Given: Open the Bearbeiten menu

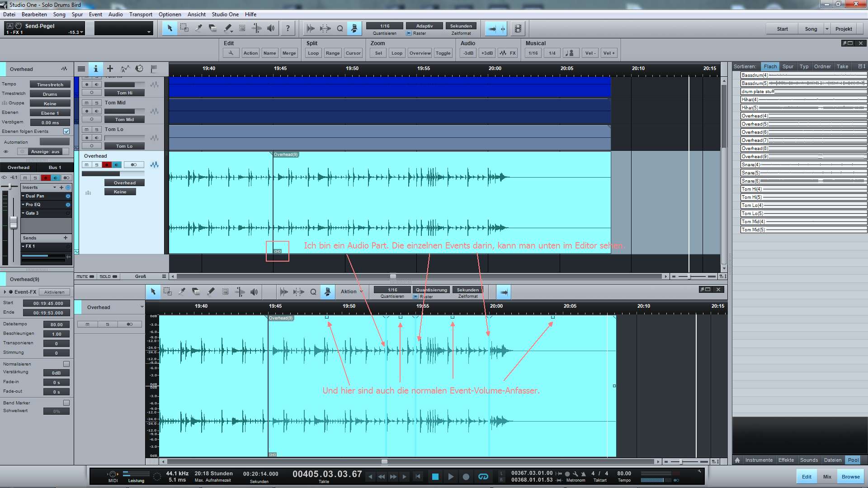Looking at the screenshot, I should point(34,14).
